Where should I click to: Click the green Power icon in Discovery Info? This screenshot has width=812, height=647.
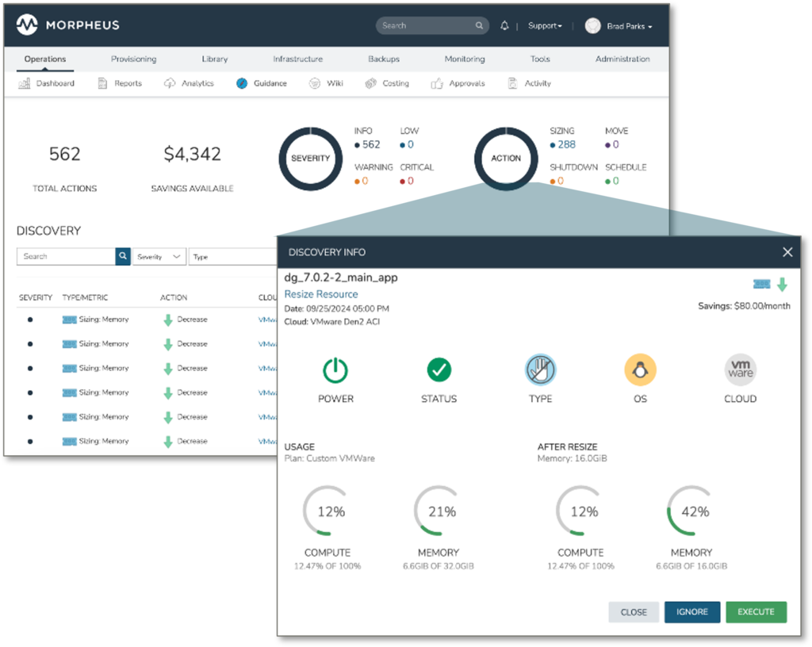[335, 370]
